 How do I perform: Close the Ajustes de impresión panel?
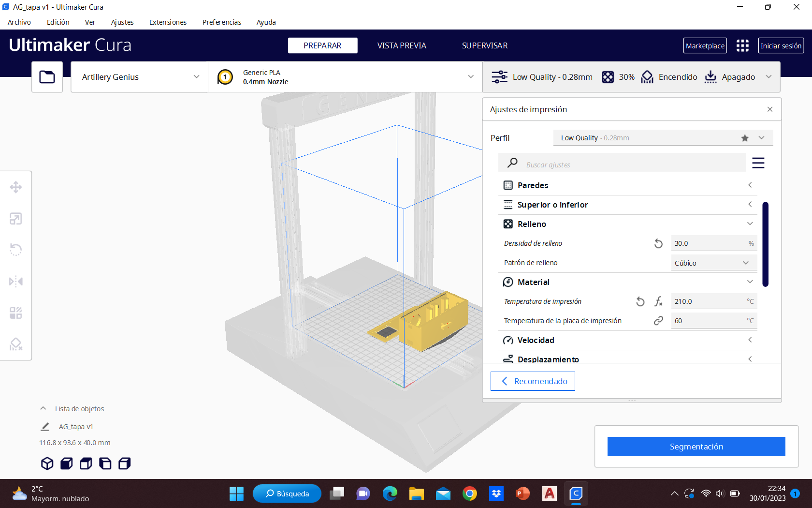pyautogui.click(x=770, y=109)
